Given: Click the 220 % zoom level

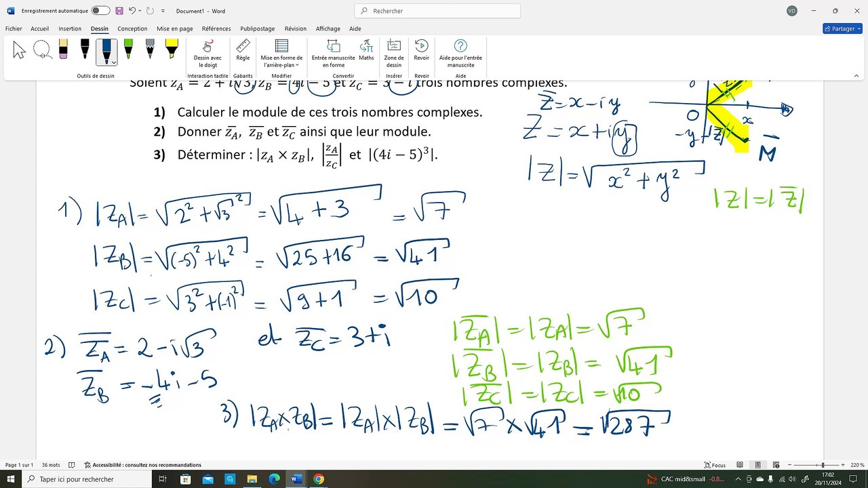Looking at the screenshot, I should (x=857, y=465).
